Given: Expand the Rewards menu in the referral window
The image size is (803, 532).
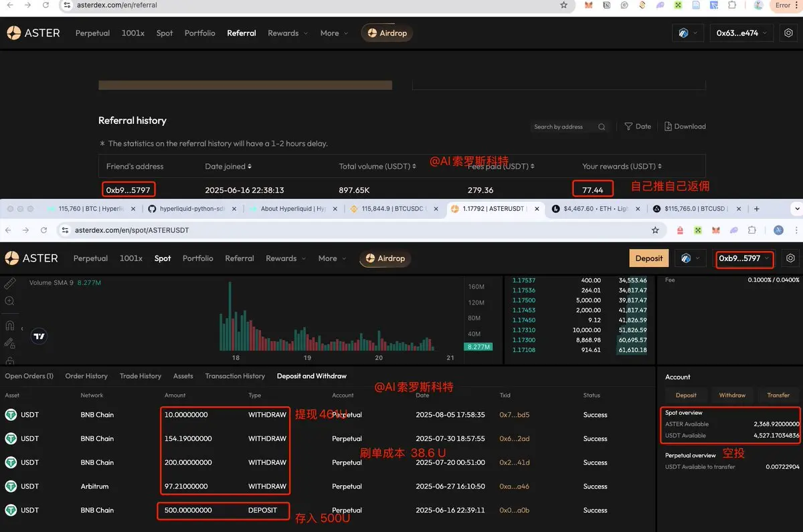Looking at the screenshot, I should click(288, 33).
